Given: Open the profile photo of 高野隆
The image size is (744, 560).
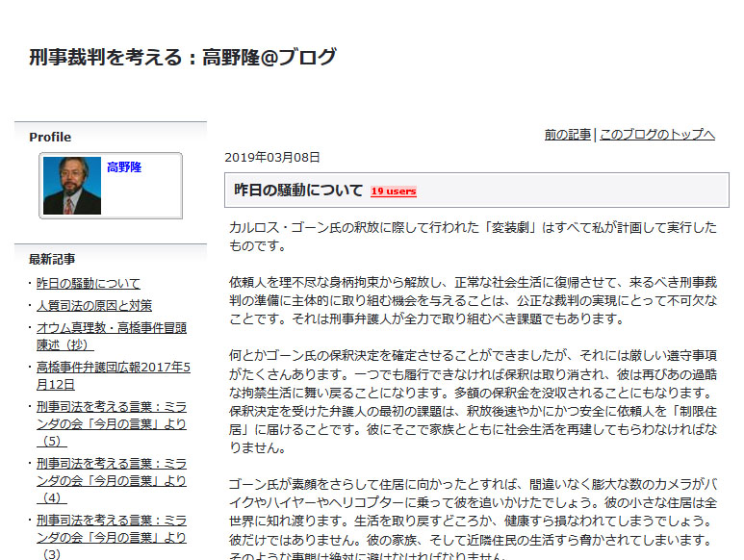Looking at the screenshot, I should pos(72,186).
